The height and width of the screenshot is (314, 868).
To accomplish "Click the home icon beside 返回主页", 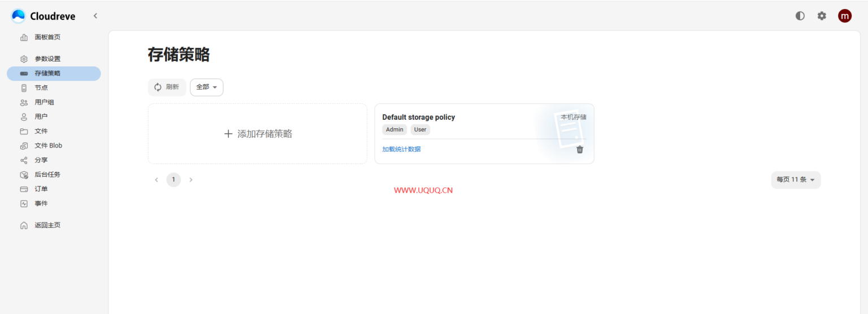I will [x=24, y=225].
